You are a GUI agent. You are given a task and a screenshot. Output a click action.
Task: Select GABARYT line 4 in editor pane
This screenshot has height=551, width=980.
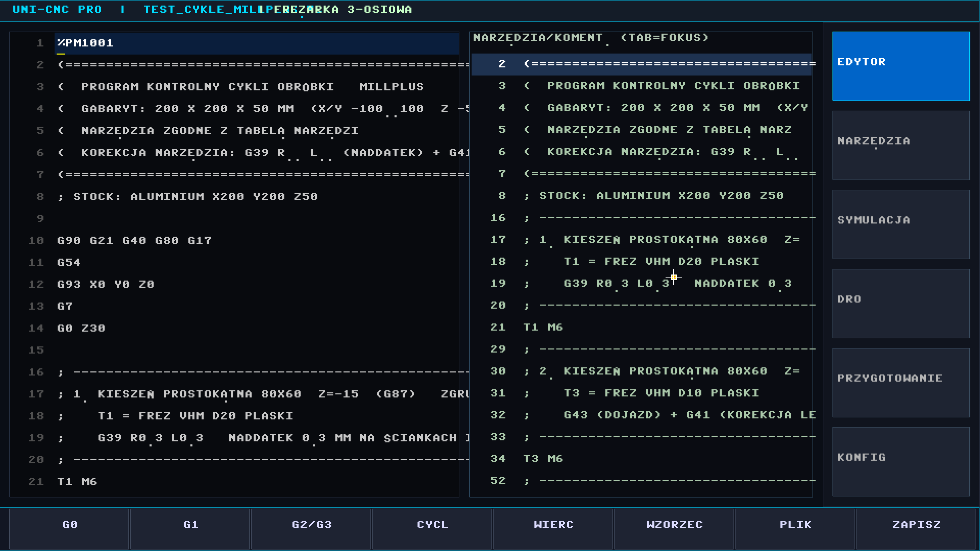235,109
